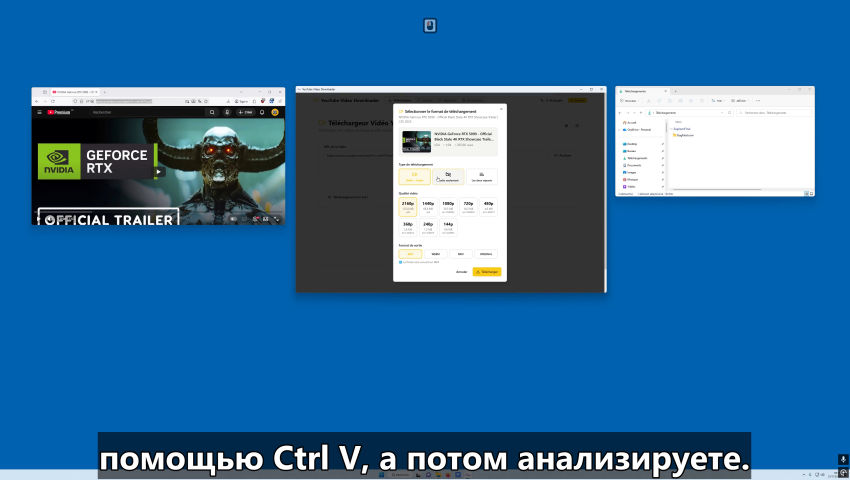Click the YouTube search magnifier button
Screen dimensions: 850x480
tap(212, 112)
